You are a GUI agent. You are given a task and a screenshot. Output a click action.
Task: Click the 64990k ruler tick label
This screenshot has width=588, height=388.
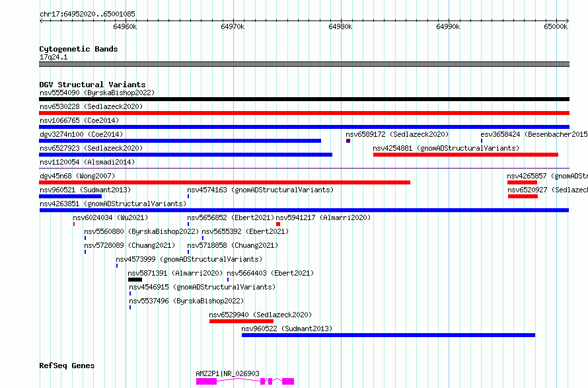pyautogui.click(x=448, y=26)
